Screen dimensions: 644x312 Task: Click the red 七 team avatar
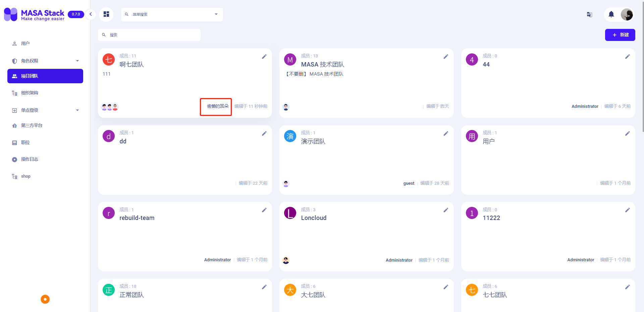point(109,60)
